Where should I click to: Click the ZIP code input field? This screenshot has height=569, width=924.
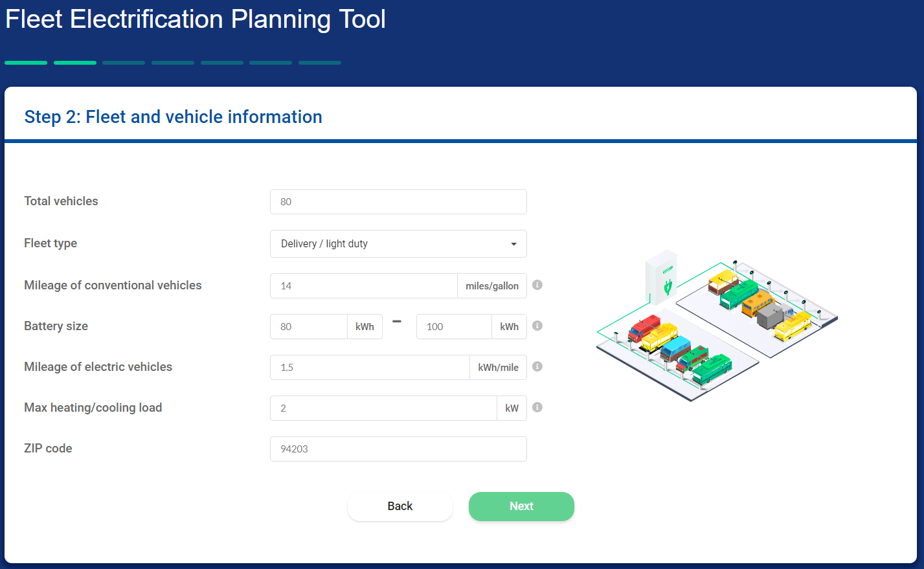398,449
